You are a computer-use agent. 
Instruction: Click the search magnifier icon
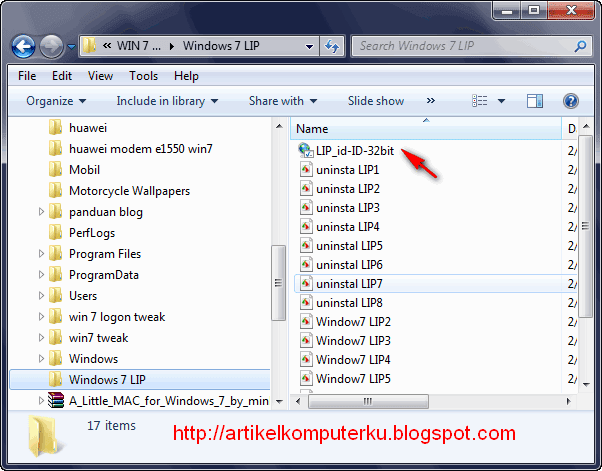580,46
